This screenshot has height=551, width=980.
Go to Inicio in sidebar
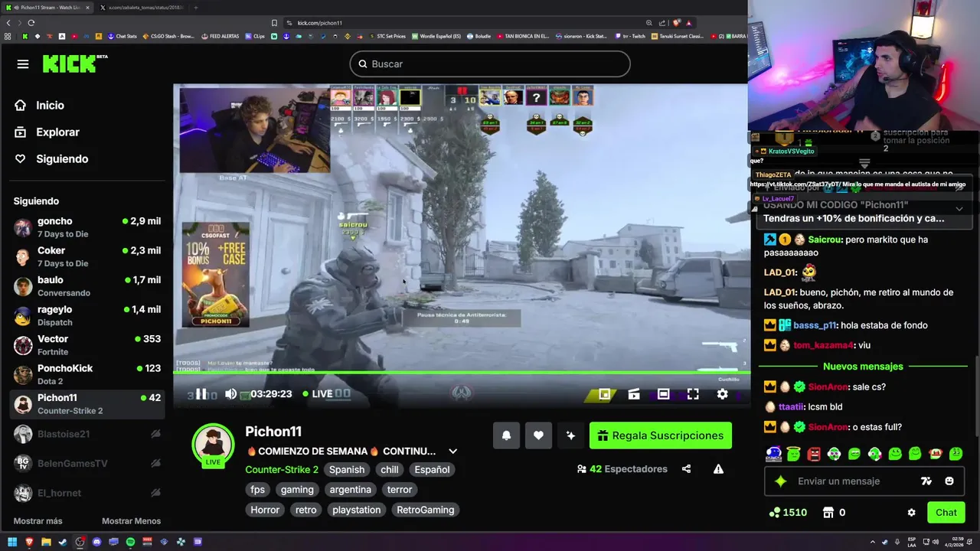point(41,106)
